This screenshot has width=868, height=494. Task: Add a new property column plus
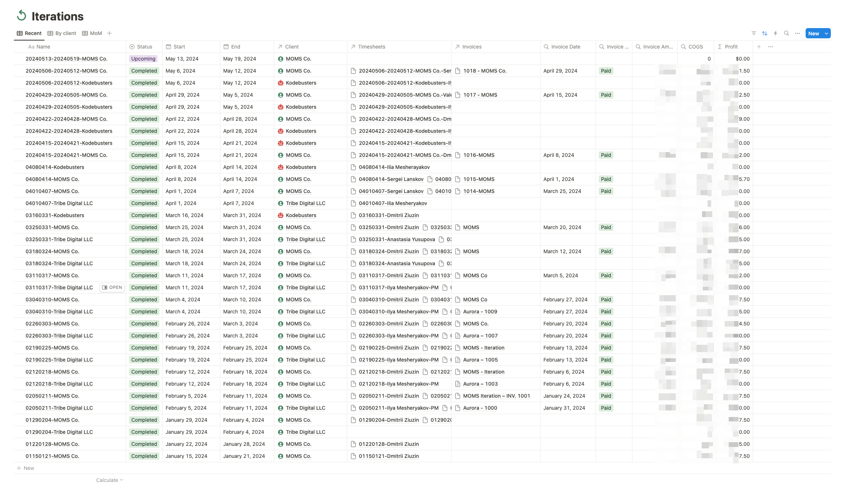(759, 47)
